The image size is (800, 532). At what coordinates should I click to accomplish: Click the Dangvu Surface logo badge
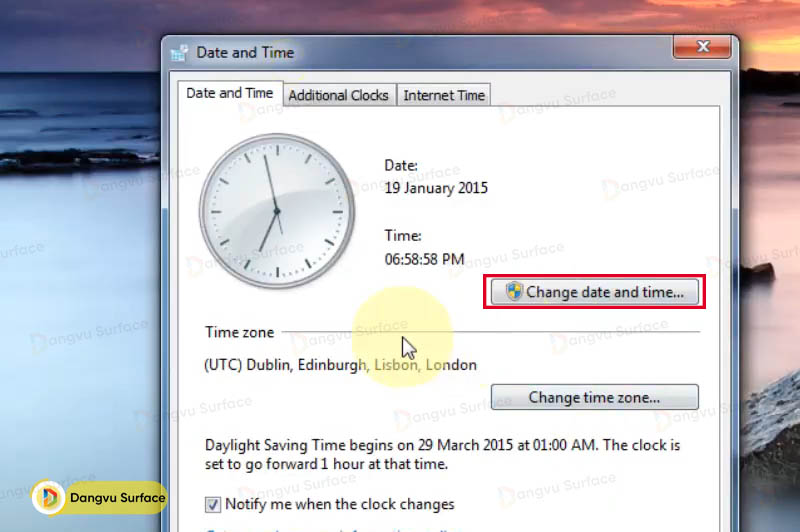coord(99,497)
